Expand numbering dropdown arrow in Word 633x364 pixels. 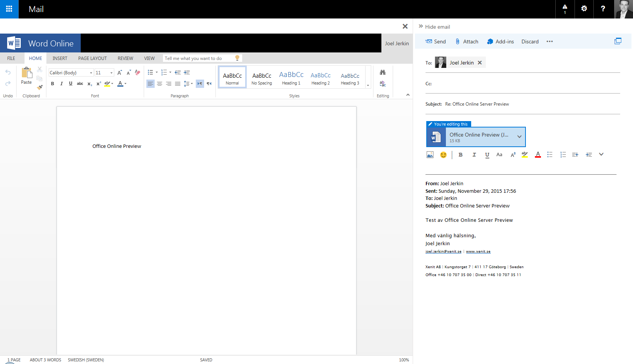[170, 72]
